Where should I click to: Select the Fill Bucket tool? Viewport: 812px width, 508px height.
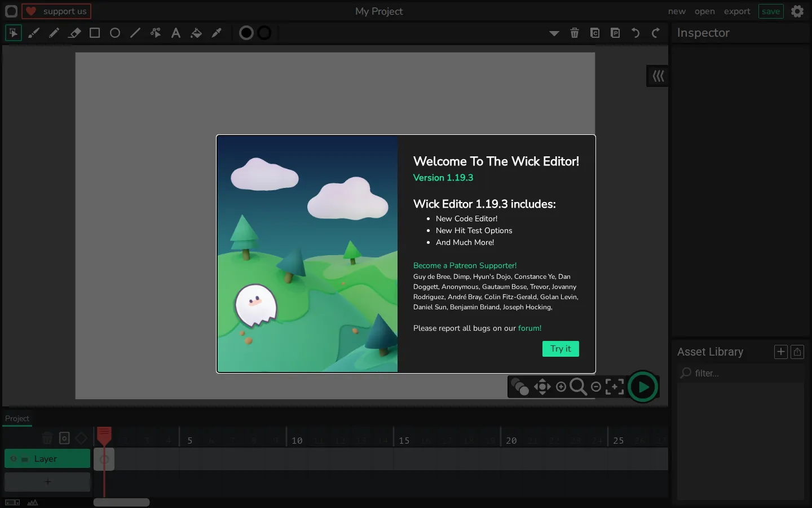(196, 33)
